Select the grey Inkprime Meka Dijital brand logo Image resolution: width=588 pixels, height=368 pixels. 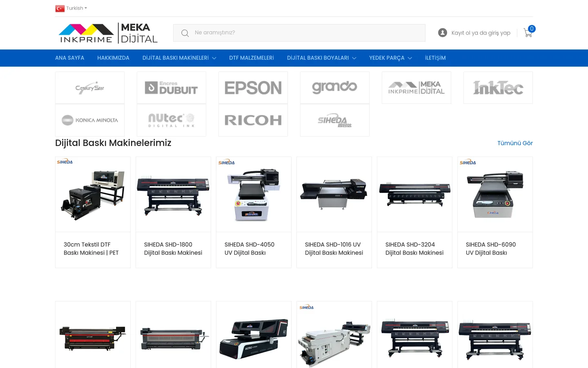pos(416,88)
